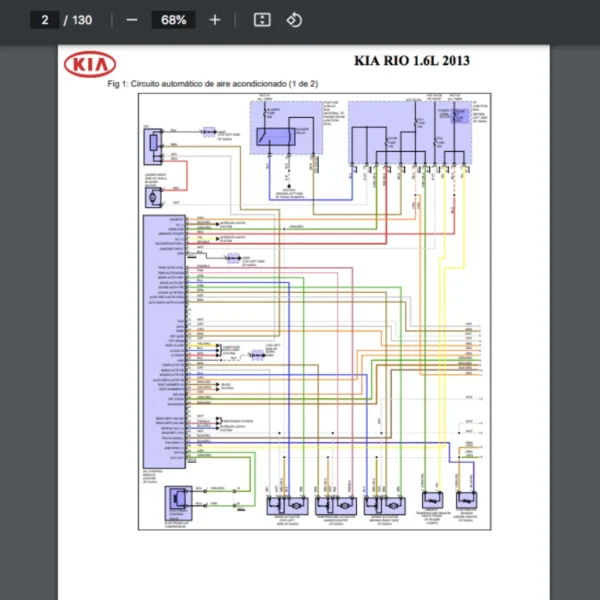Viewport: 600px width, 600px height.
Task: Click the title KIA RIO 1.6L 2013
Action: click(412, 61)
